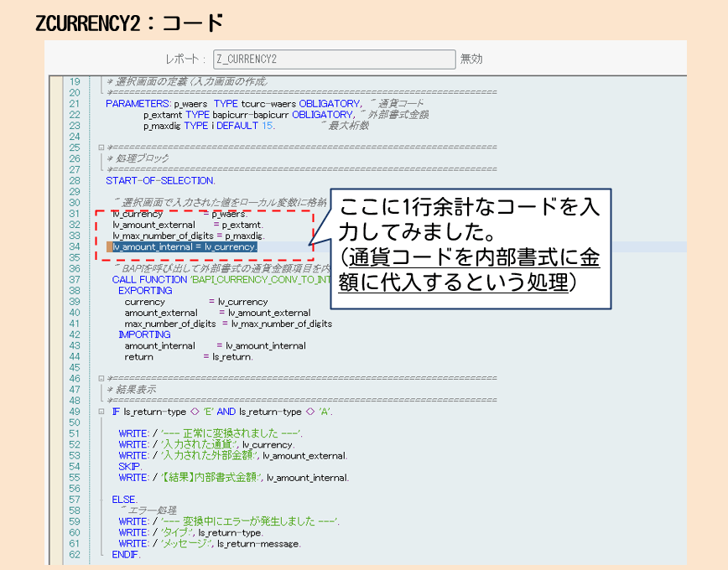Click the ENDIF statement on line 62
Image resolution: width=728 pixels, height=570 pixels.
[x=126, y=554]
